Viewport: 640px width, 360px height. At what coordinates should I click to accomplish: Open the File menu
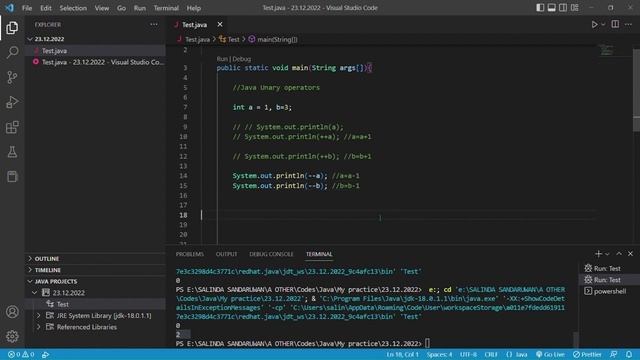pos(27,8)
